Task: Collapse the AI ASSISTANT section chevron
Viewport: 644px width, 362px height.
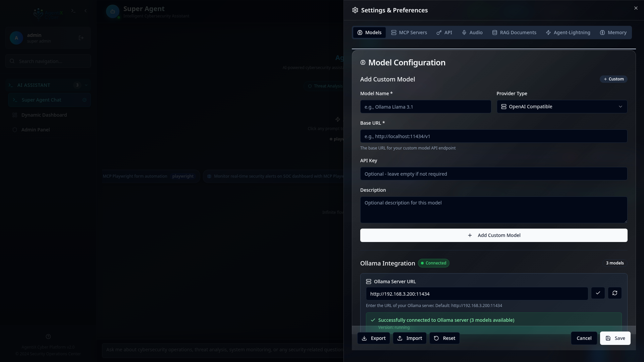Action: pyautogui.click(x=86, y=85)
